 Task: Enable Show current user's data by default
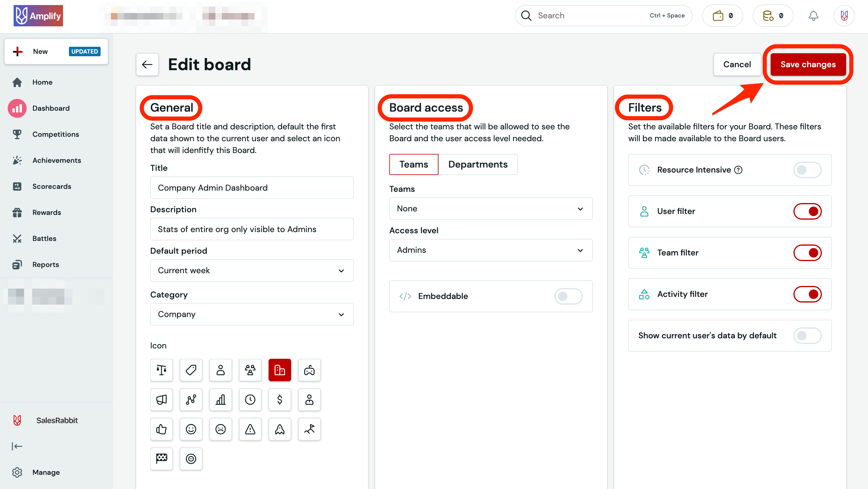pyautogui.click(x=807, y=336)
